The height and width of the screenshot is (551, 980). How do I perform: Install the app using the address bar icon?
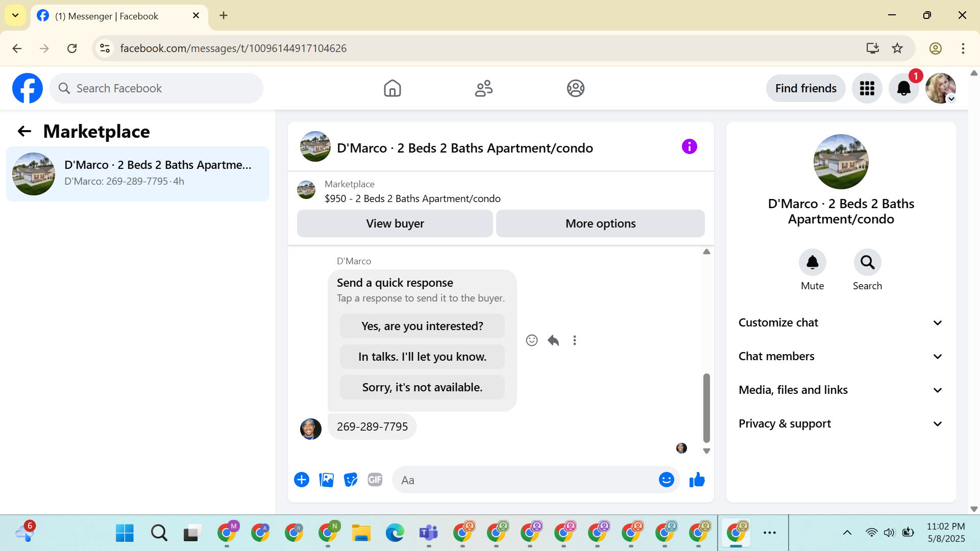click(x=873, y=48)
